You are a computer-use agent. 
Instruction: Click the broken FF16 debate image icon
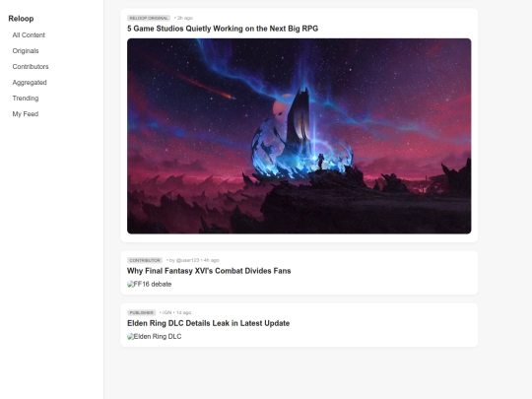131,284
